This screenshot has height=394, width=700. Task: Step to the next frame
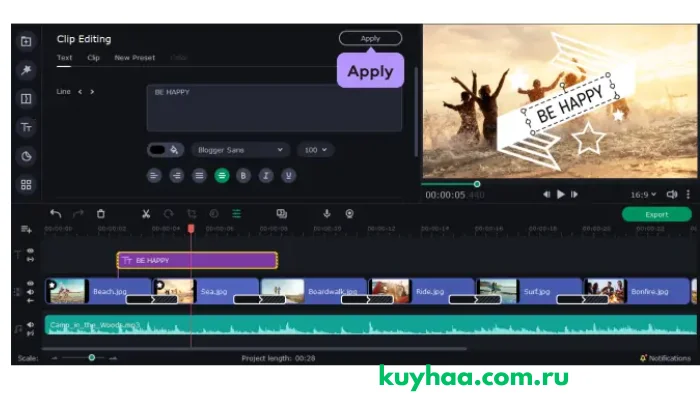click(x=575, y=195)
